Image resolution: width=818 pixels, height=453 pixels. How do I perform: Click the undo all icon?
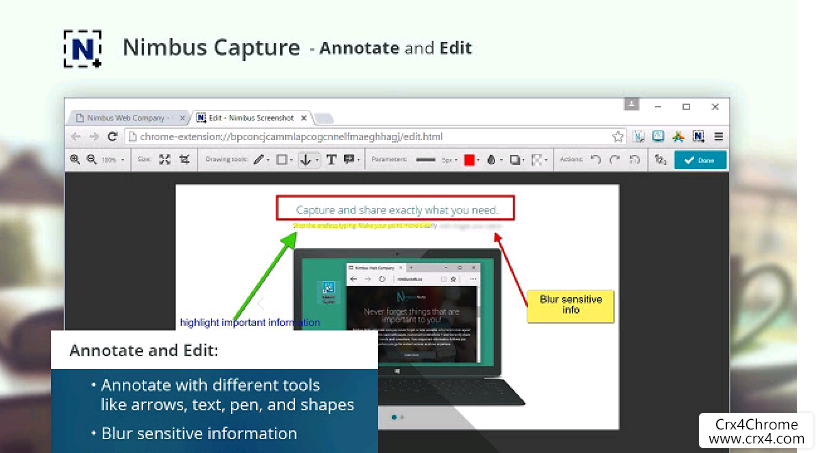click(634, 160)
